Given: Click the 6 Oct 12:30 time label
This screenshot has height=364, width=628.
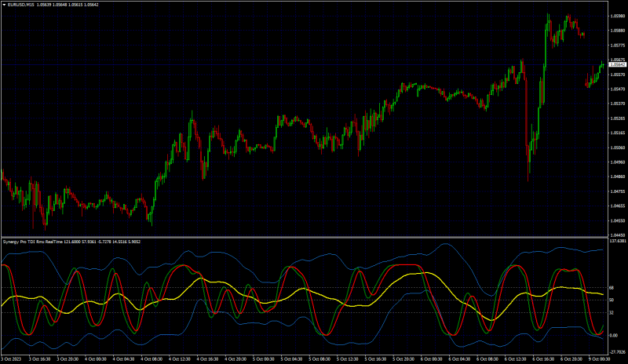Looking at the screenshot, I should (516, 359).
